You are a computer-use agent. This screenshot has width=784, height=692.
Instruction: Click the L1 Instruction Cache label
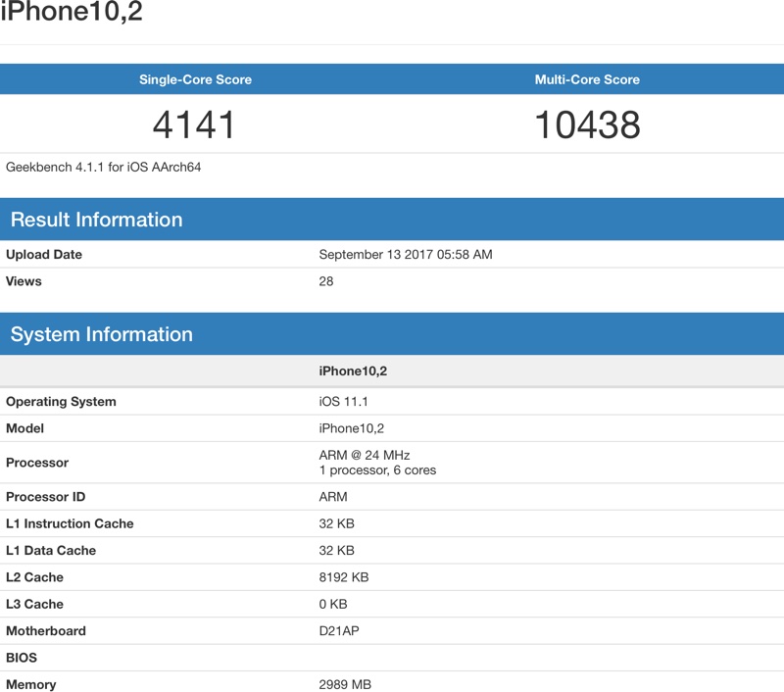point(70,523)
